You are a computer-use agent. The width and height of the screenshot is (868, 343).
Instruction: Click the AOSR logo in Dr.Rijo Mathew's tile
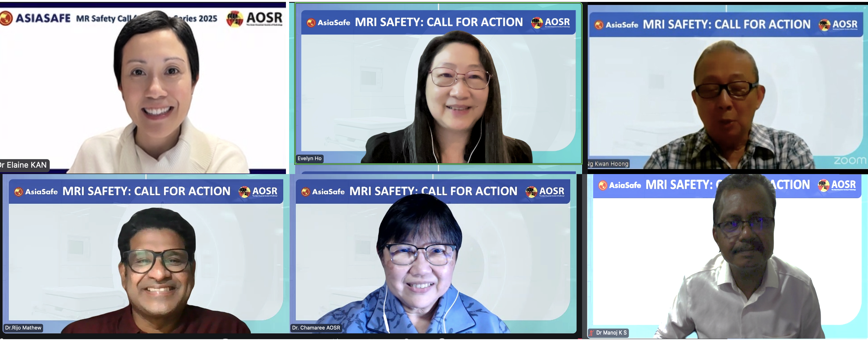[258, 192]
